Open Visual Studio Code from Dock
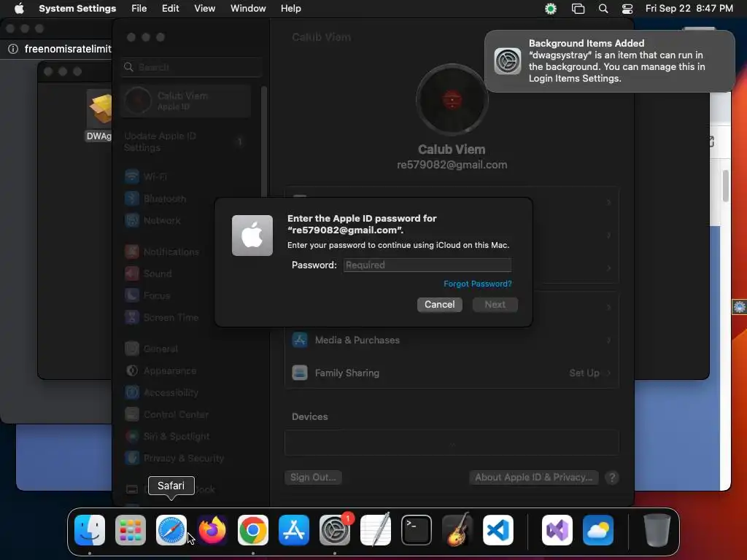 coord(498,530)
